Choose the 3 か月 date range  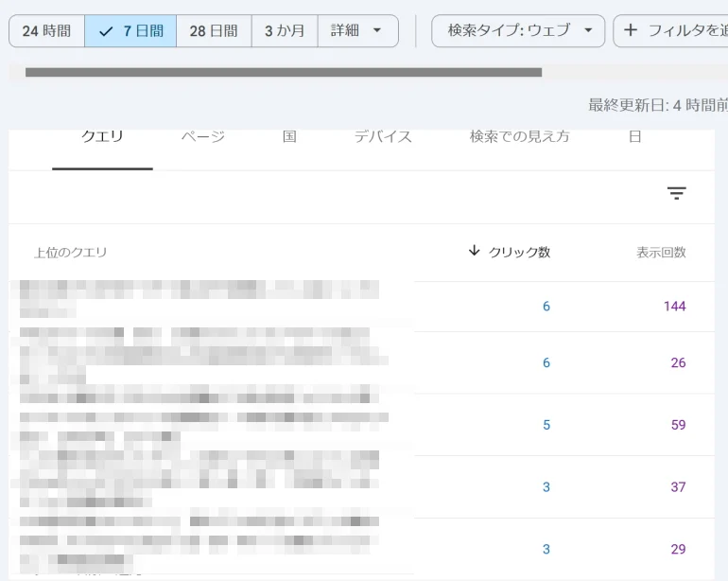(285, 30)
